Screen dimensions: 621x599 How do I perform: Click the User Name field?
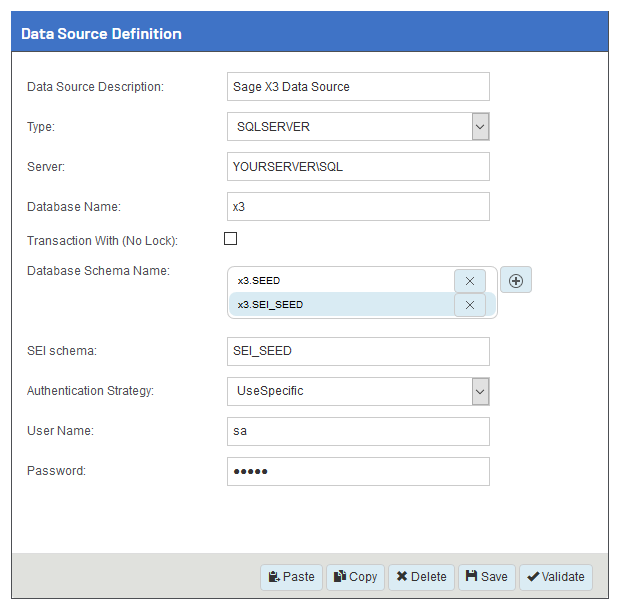pos(358,431)
